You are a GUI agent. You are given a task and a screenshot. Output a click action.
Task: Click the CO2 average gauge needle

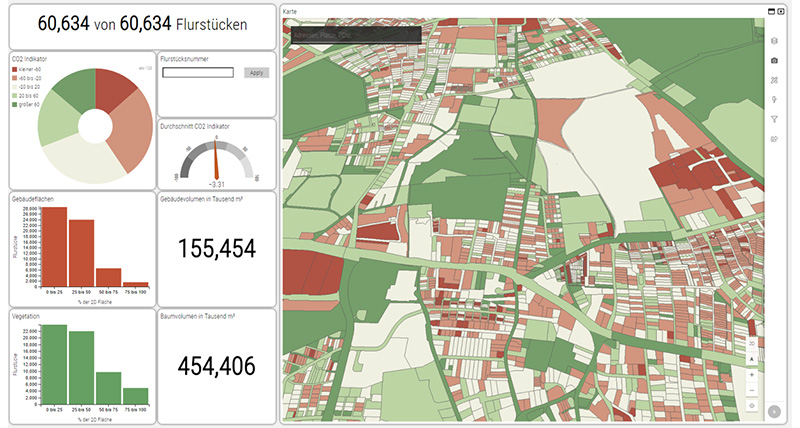click(214, 161)
